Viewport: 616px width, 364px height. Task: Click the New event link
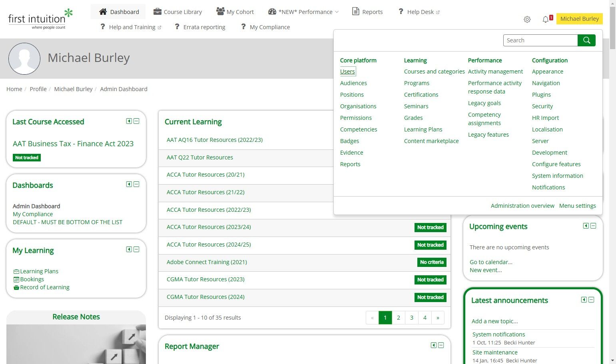[x=486, y=270]
